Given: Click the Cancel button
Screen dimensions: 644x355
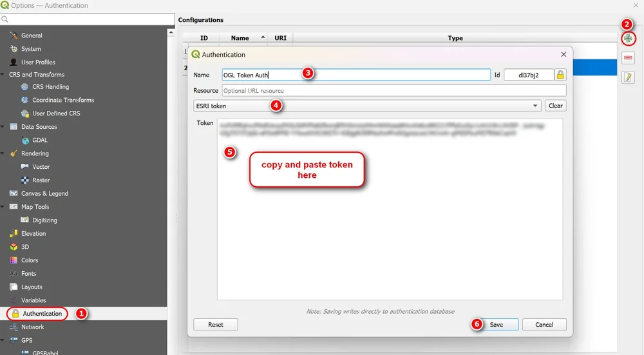Looking at the screenshot, I should point(544,325).
